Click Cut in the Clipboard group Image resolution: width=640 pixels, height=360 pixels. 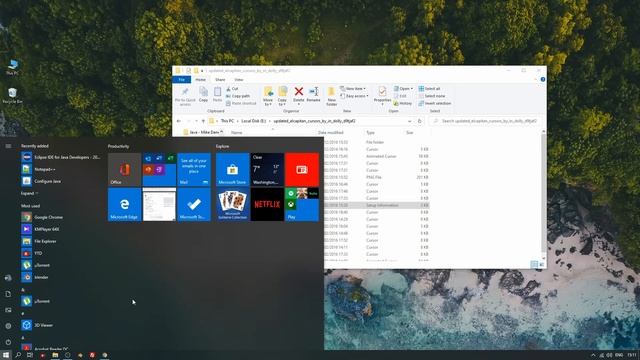(x=232, y=89)
